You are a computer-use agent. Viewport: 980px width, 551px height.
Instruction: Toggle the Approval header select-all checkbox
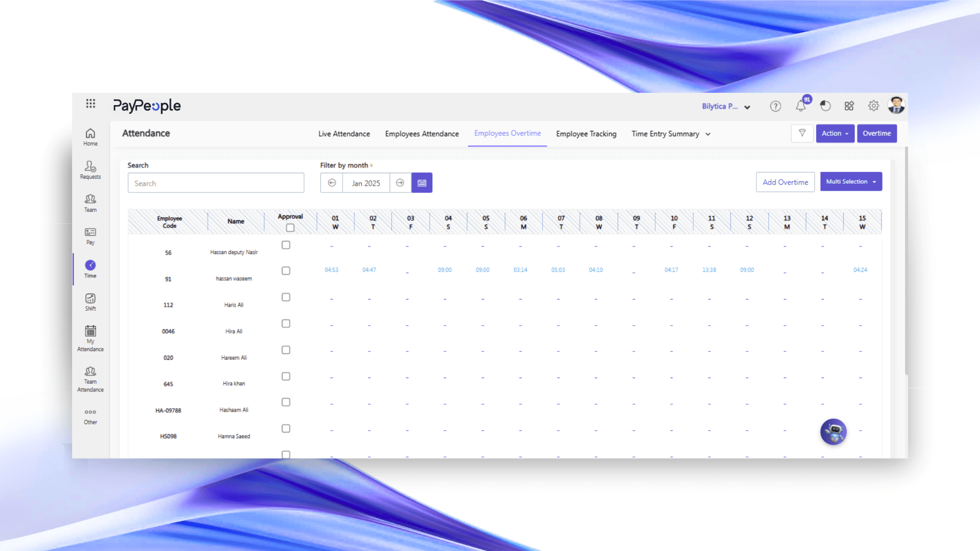tap(290, 228)
